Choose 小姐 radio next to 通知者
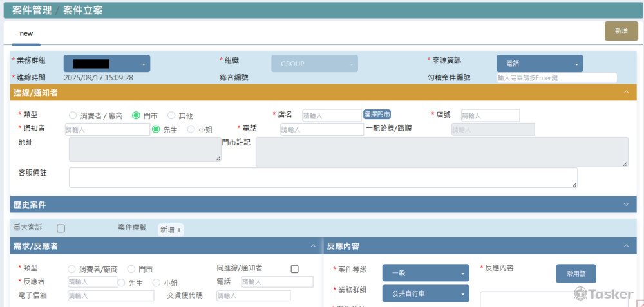Screen dimensions: 644x307 191,129
